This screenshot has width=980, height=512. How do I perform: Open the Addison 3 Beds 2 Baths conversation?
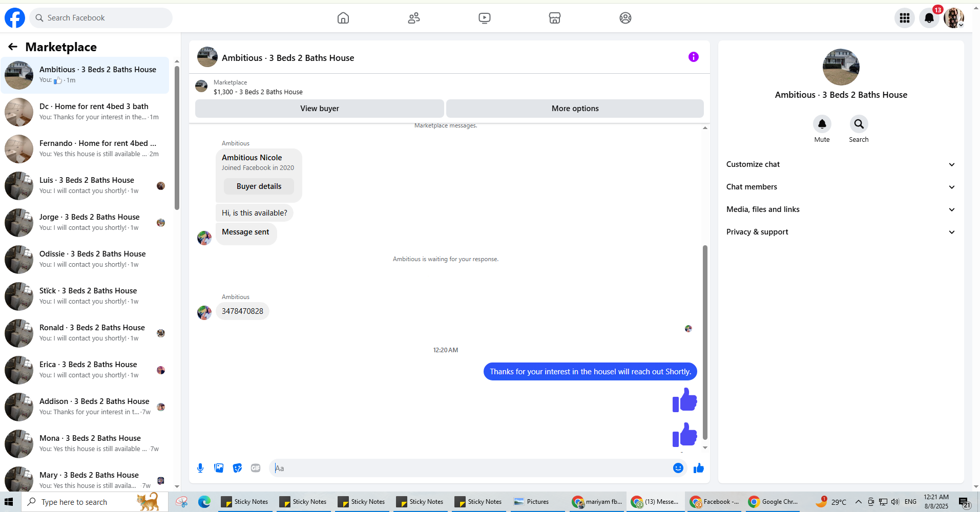pos(85,407)
